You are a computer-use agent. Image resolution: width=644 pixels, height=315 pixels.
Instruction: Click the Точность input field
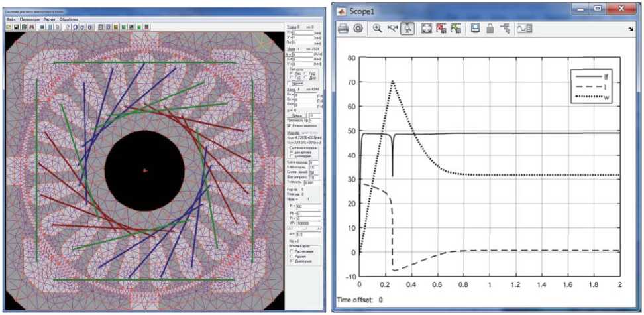pyautogui.click(x=312, y=183)
